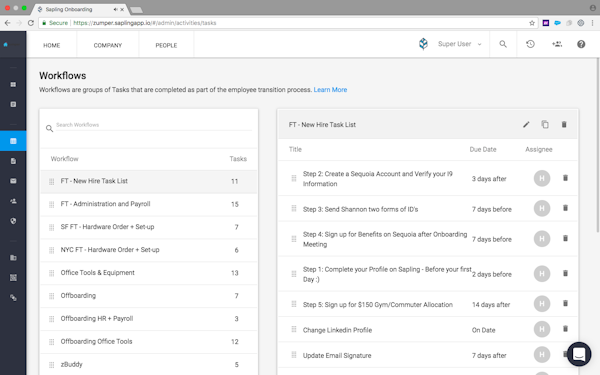600x375 pixels.
Task: Delete the Step 1 Complete Profile task
Action: (x=565, y=273)
